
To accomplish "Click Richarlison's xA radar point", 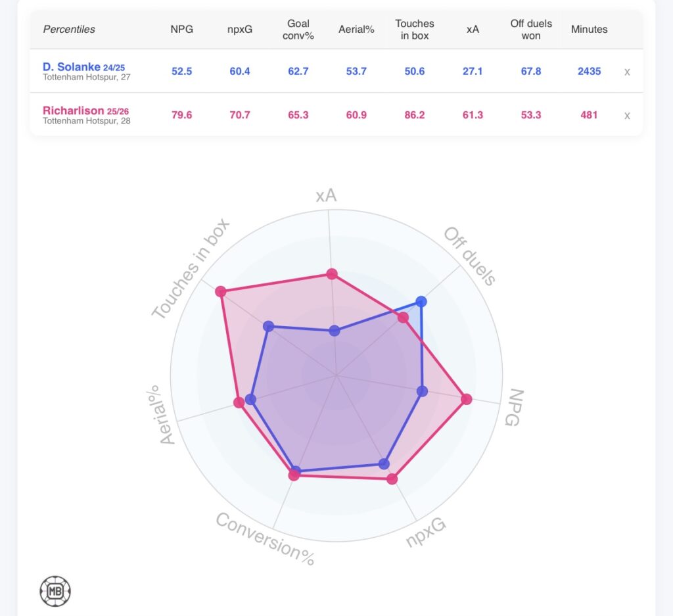I will tap(332, 274).
